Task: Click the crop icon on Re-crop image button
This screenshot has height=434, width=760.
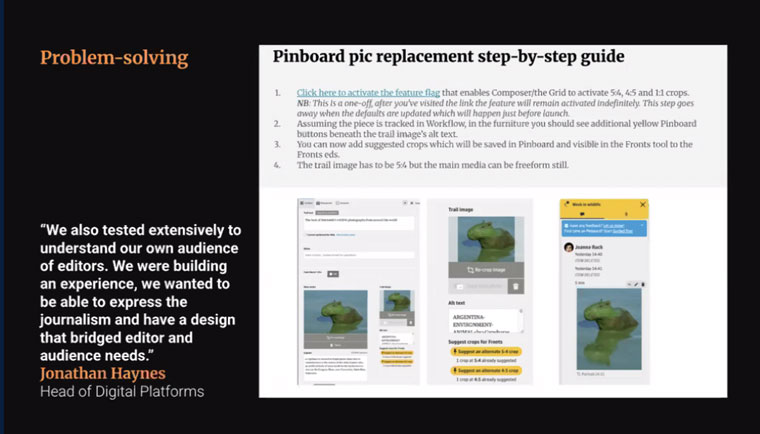Action: 470,270
